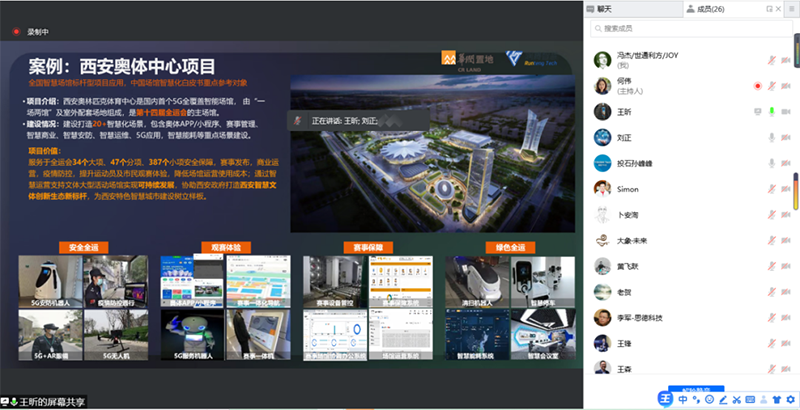Click the 正在讲话 speaker indicator banner
This screenshot has width=800, height=410.
(x=358, y=121)
